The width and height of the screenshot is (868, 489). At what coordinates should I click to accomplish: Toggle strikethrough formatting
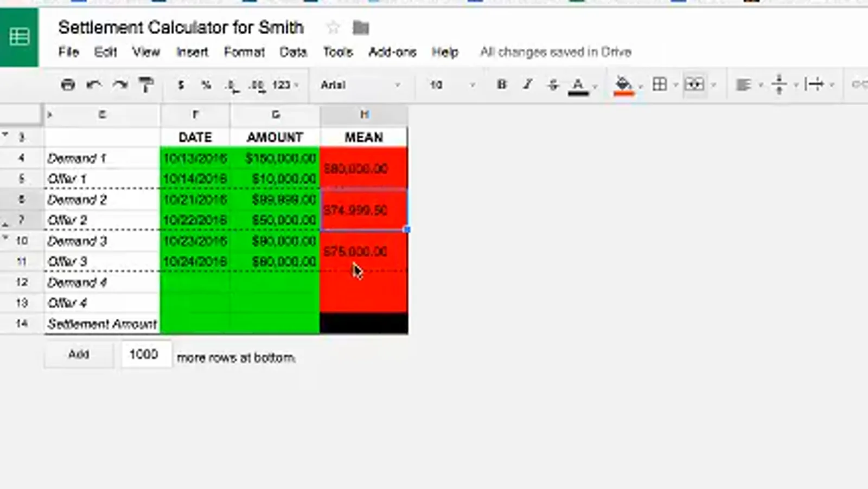(x=553, y=85)
